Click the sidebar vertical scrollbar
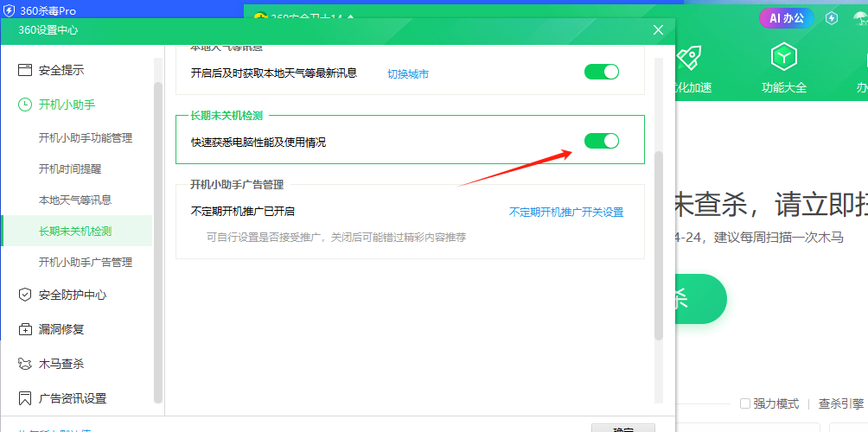The height and width of the screenshot is (432, 868). click(x=158, y=242)
